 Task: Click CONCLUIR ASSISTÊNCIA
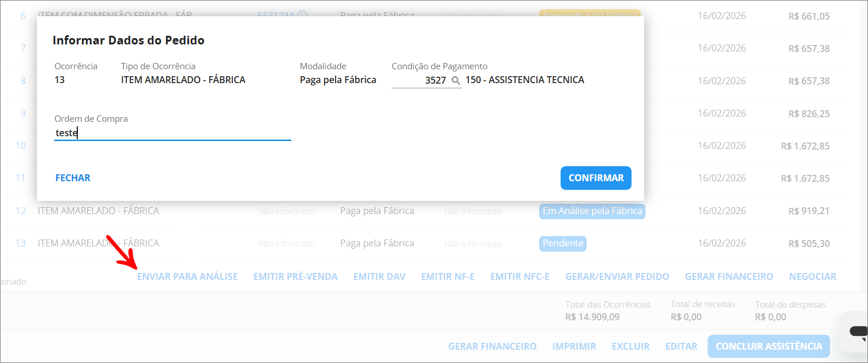[x=768, y=346]
